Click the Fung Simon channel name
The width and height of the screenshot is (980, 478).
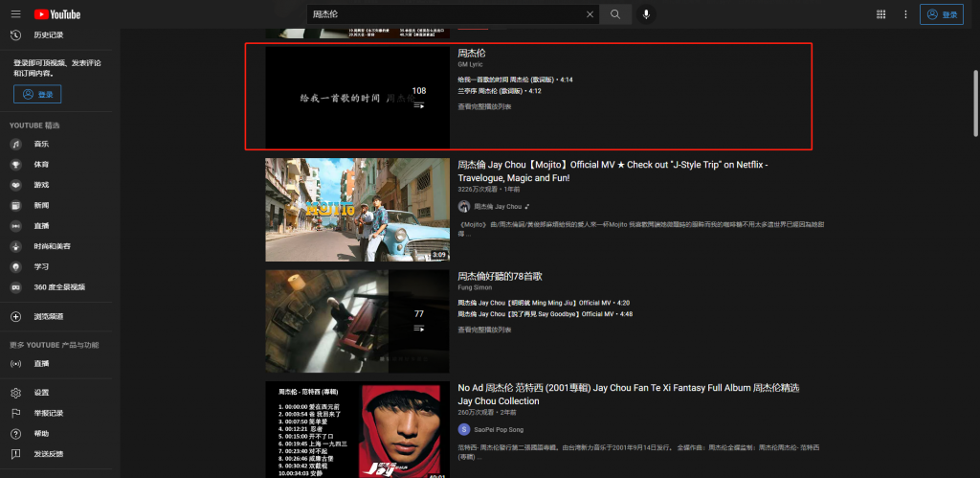click(475, 287)
